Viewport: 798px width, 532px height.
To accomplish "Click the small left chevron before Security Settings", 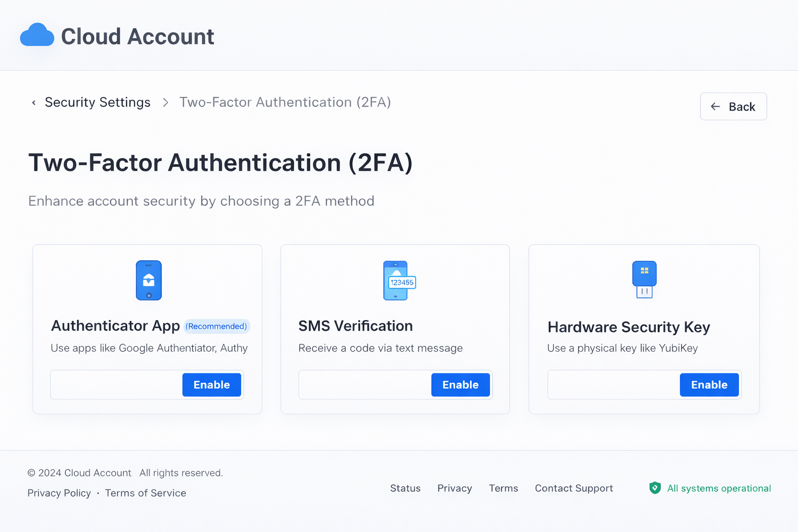I will [x=34, y=103].
